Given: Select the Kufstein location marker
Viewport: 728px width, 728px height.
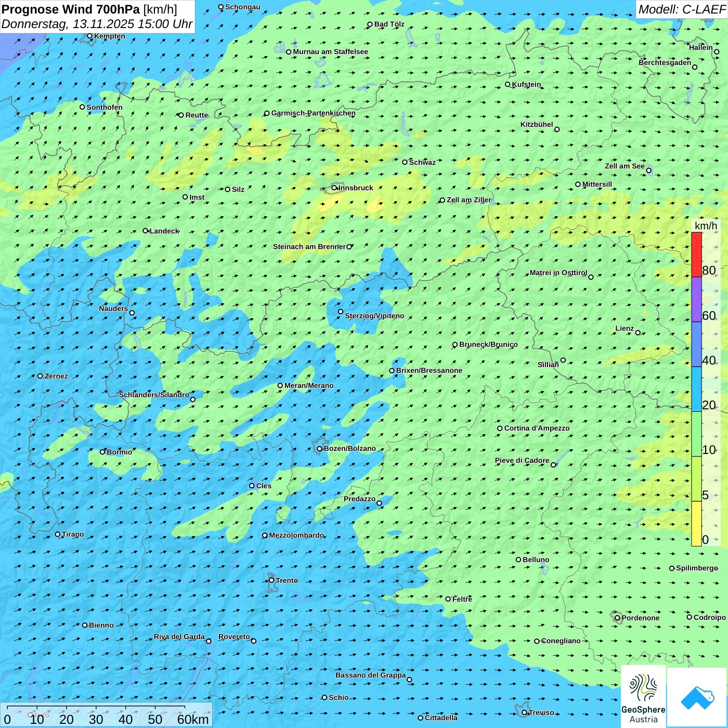Looking at the screenshot, I should 508,84.
